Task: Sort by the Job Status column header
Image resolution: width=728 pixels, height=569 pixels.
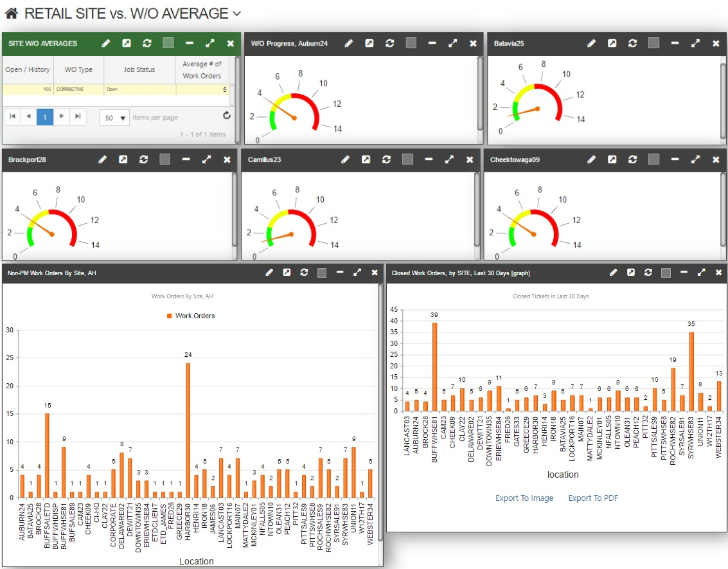Action: point(139,69)
